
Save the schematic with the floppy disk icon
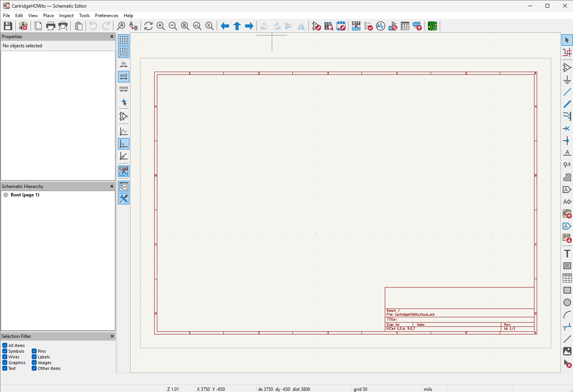coord(8,26)
